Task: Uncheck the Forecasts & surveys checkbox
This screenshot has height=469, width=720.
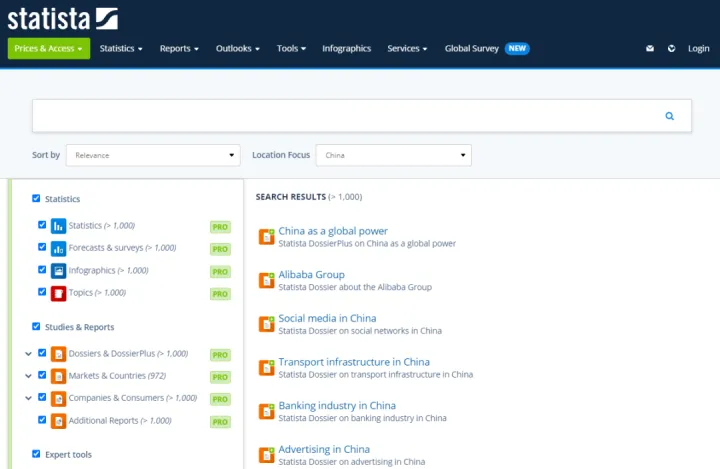Action: (x=42, y=247)
